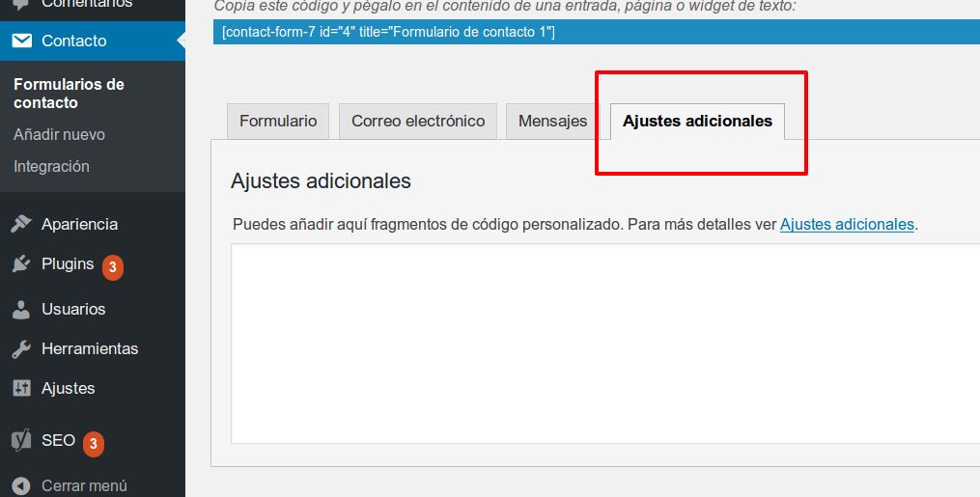Open the Correo electrónico tab
Screen dimensions: 980x497
418,122
